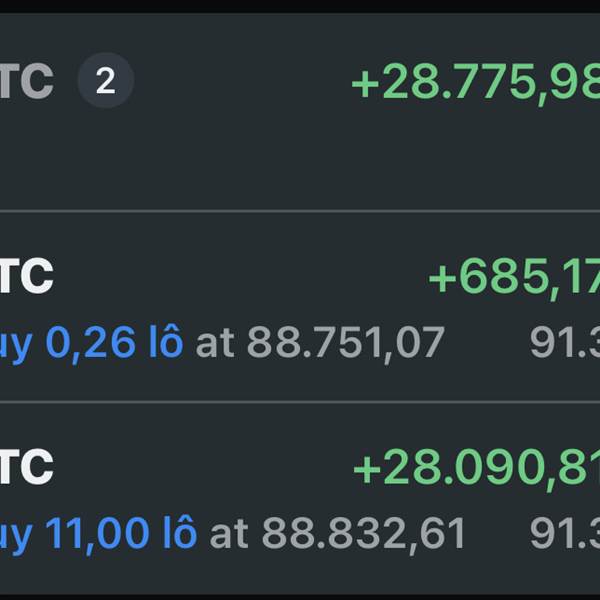The height and width of the screenshot is (600, 600).
Task: Tap the symbol name of the 0,26 lot position
Action: [26, 278]
